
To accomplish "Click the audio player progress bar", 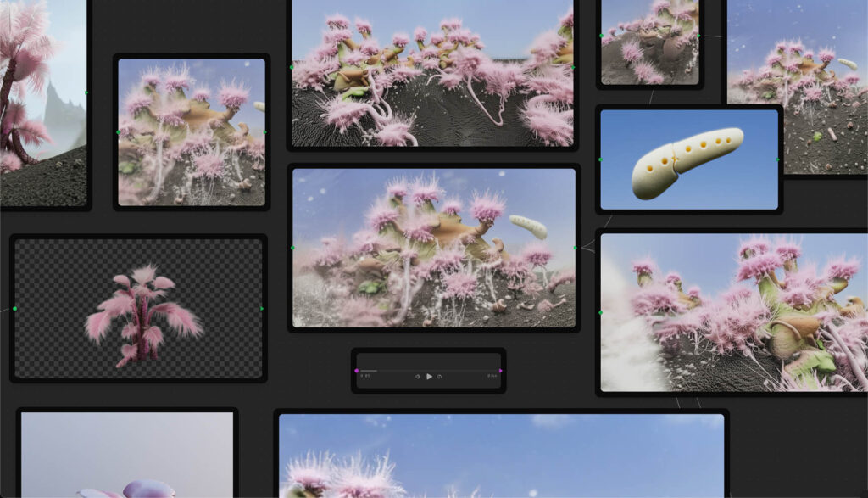I will point(428,370).
